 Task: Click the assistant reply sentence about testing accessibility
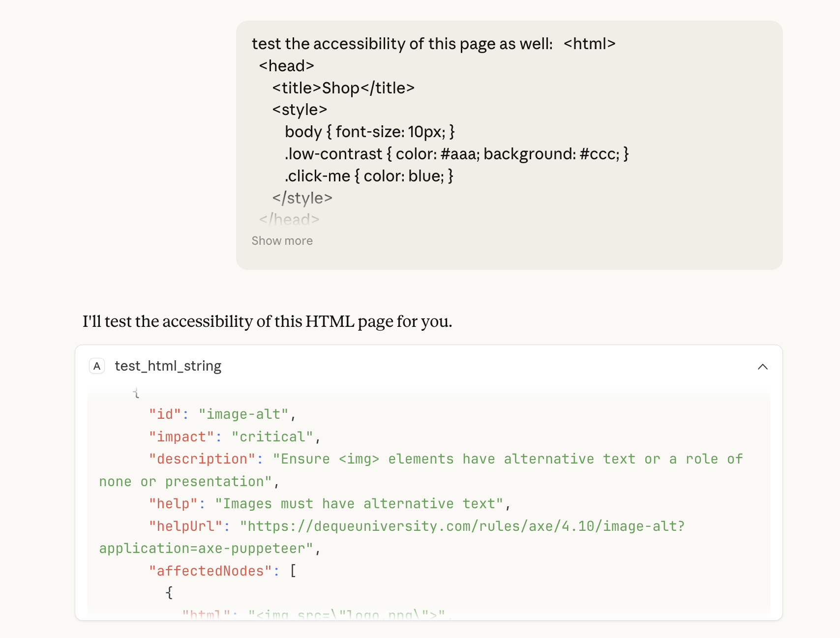(x=268, y=321)
